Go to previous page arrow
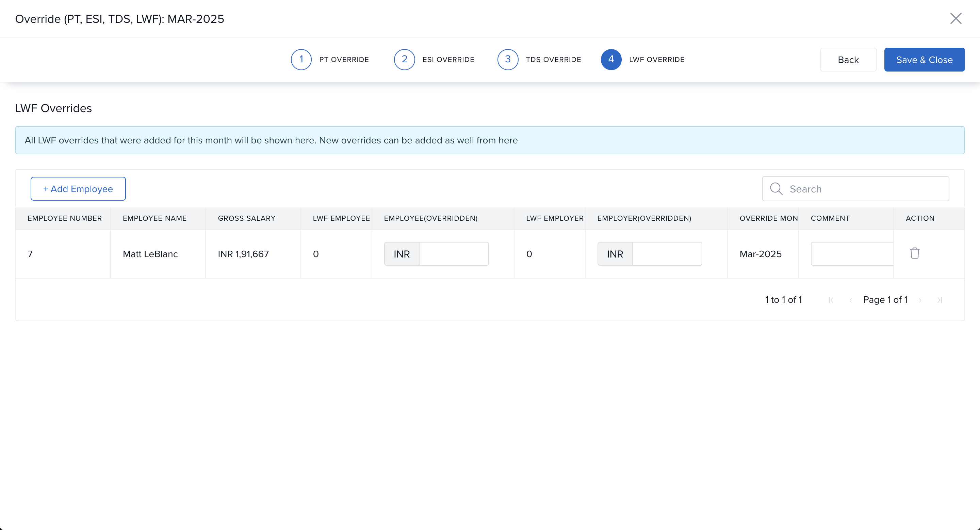Image resolution: width=980 pixels, height=530 pixels. [850, 300]
